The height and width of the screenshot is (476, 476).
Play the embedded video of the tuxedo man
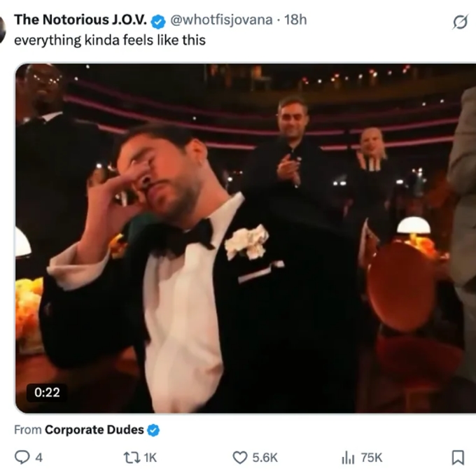click(245, 238)
